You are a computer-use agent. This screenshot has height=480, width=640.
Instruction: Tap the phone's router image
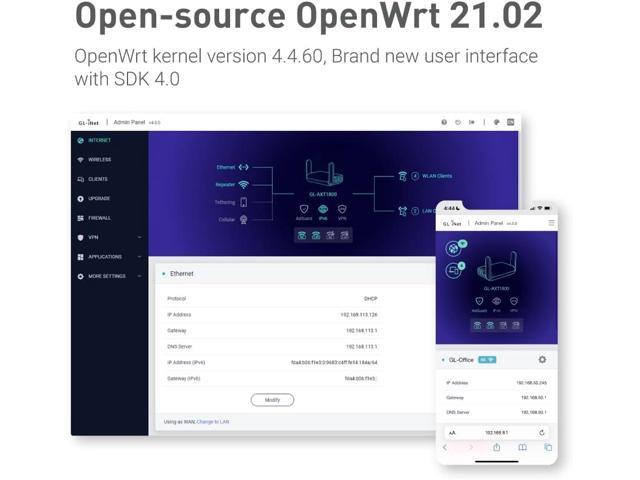pos(497,265)
